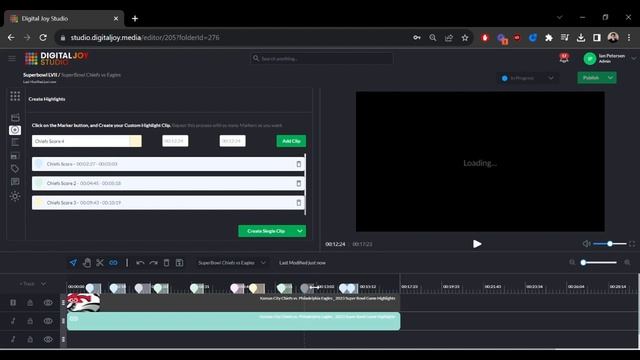Undo the last timeline edit

[x=140, y=263]
